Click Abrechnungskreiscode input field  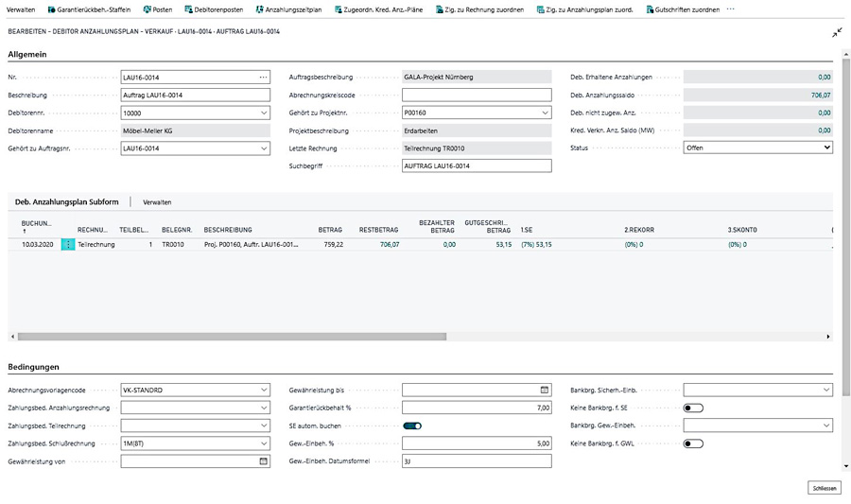tap(477, 95)
